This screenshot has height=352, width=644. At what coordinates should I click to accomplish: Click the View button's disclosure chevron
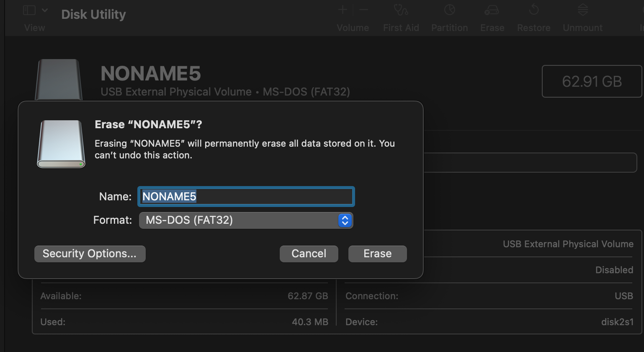pyautogui.click(x=45, y=10)
